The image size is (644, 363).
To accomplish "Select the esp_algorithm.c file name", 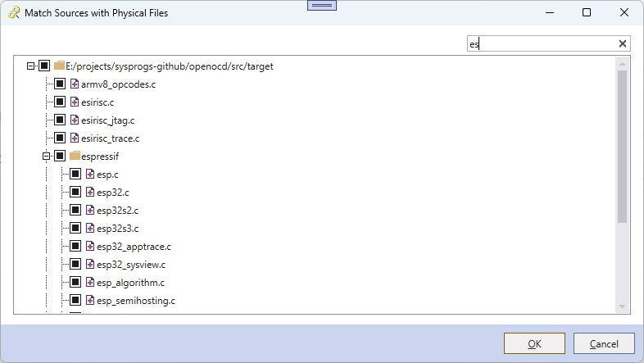I will tap(130, 283).
